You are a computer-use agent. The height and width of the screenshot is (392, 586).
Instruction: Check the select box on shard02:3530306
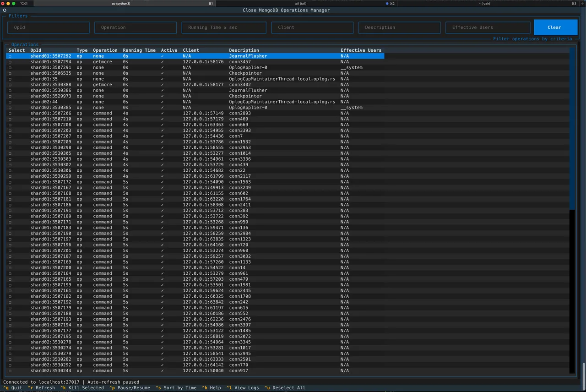pos(10,171)
